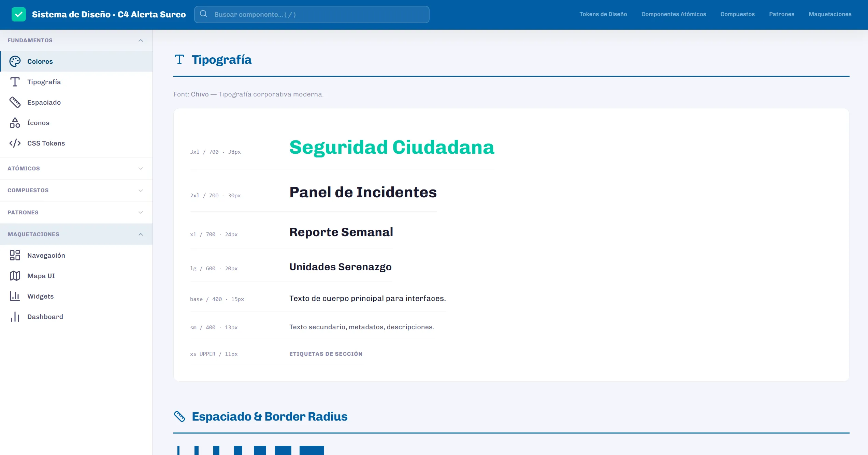868x455 pixels.
Task: Click ruler icon beside Espaciado & Border Radius
Action: point(179,416)
